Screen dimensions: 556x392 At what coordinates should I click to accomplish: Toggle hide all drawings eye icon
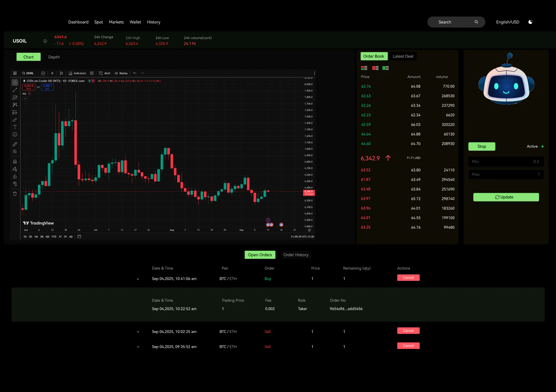point(15,184)
